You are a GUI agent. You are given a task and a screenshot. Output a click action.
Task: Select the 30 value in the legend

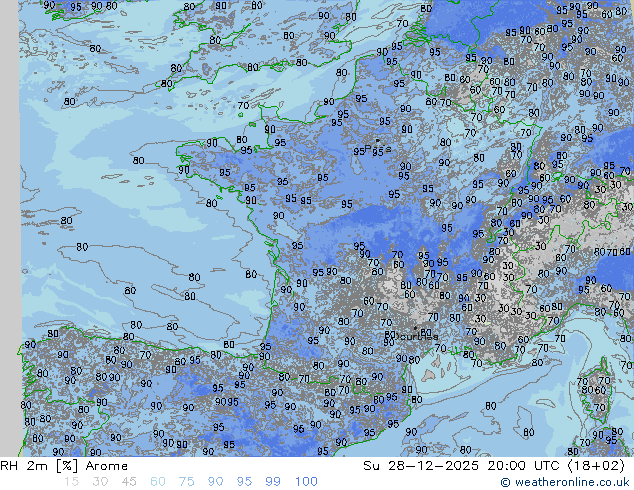coord(100,482)
